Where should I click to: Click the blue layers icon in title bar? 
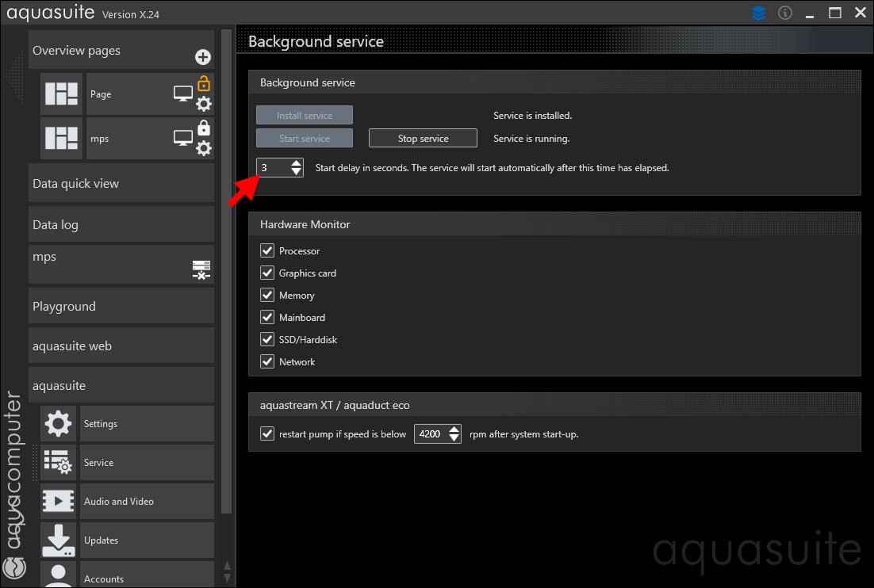[x=759, y=13]
